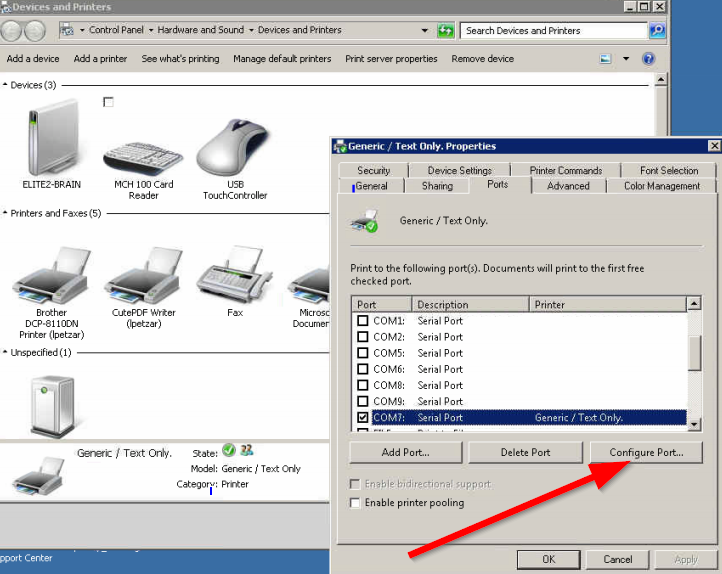Click Print server properties
This screenshot has height=574, width=722.
click(x=391, y=59)
